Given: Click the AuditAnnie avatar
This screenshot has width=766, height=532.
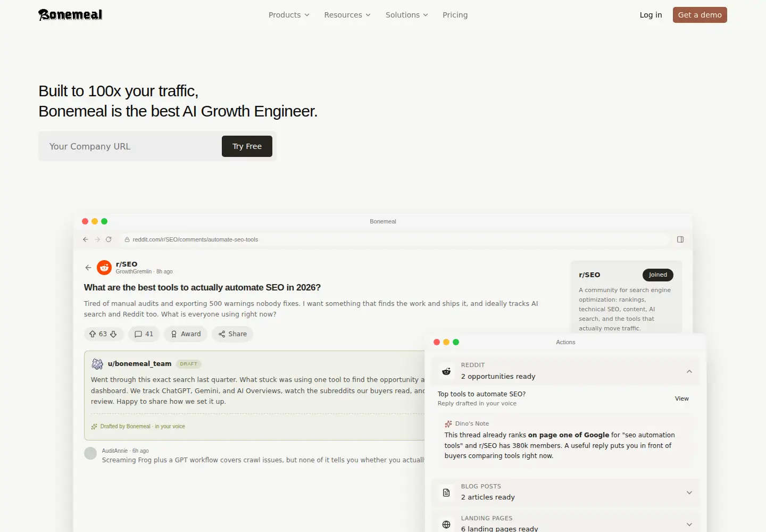Looking at the screenshot, I should tap(90, 453).
